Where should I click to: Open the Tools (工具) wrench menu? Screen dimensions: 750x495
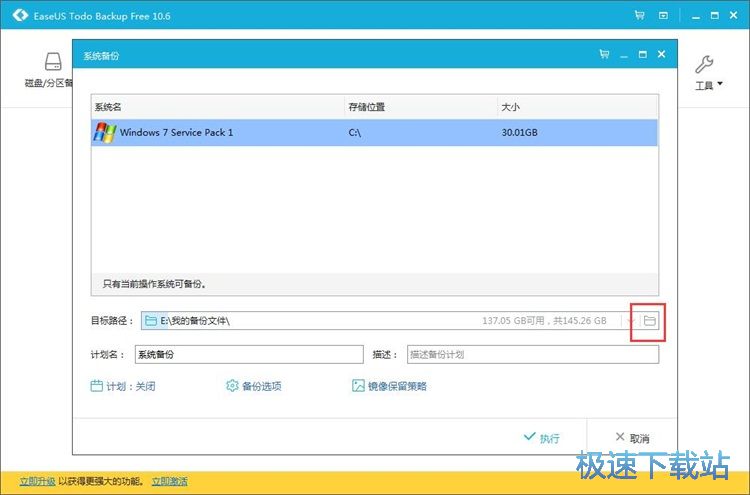(x=704, y=71)
